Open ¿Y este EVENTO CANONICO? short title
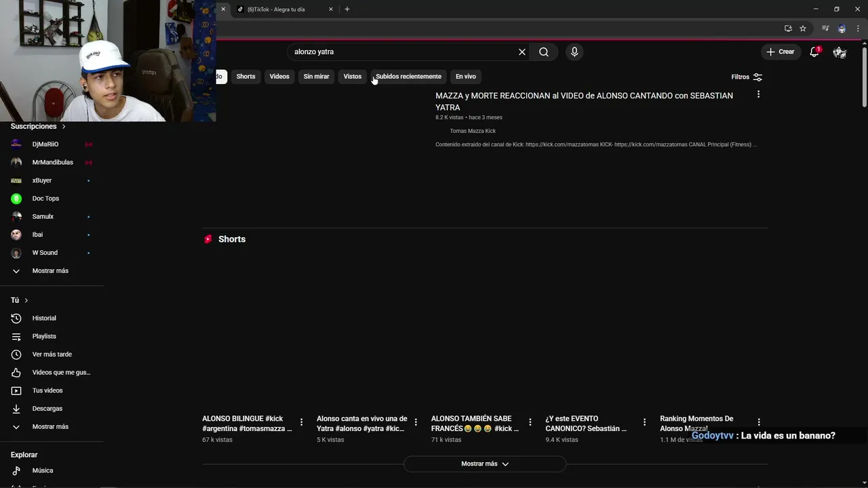868x488 pixels. pyautogui.click(x=586, y=424)
